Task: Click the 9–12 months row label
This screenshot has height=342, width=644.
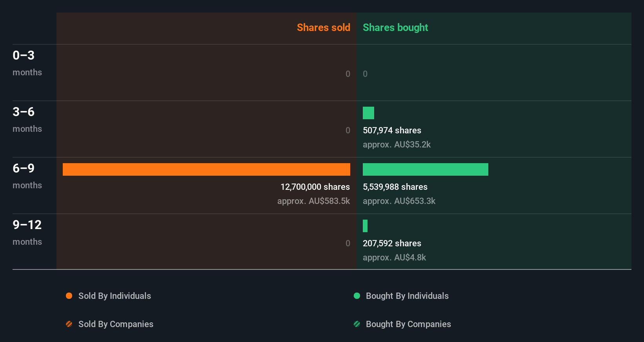Action: pyautogui.click(x=27, y=233)
